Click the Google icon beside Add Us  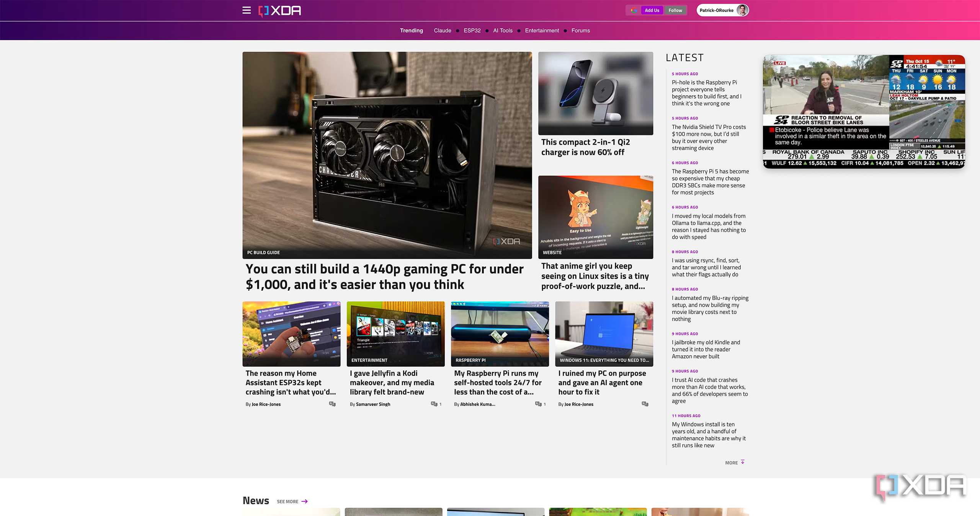634,10
